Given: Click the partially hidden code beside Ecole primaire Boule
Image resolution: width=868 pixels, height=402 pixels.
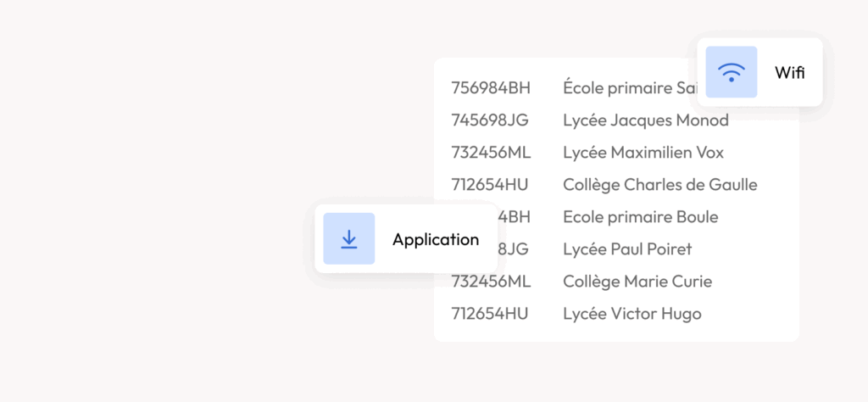Looking at the screenshot, I should (514, 217).
